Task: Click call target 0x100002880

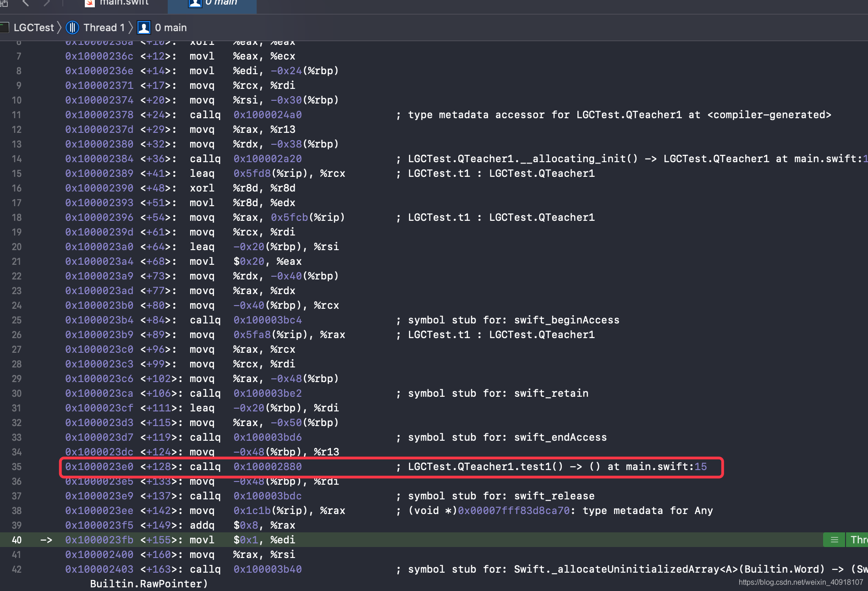Action: (x=268, y=467)
